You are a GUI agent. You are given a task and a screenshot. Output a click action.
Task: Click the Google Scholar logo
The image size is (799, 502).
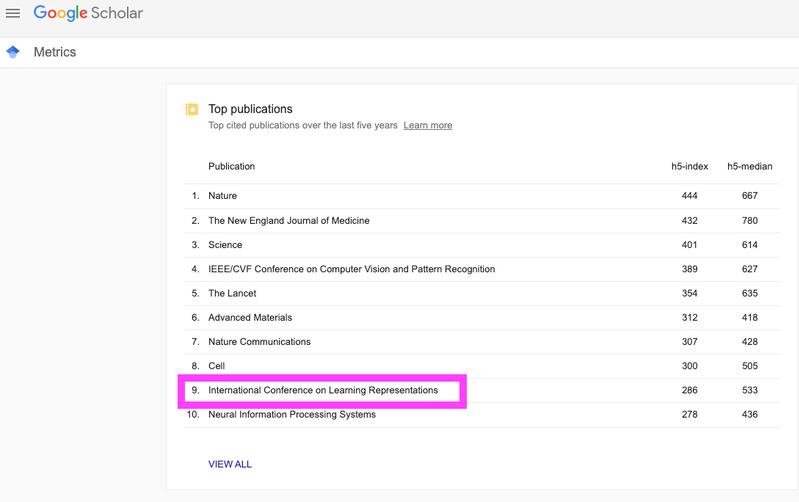88,14
